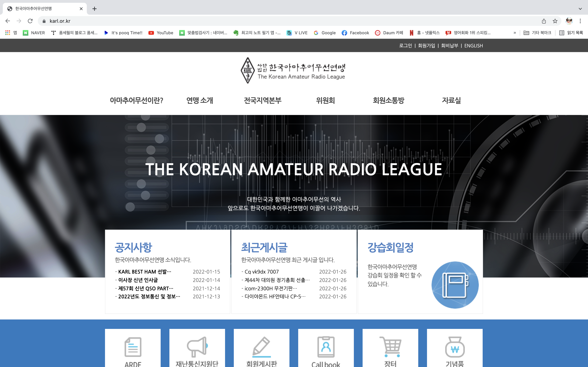The image size is (588, 367).
Task: Click the 로그인 link
Action: tap(405, 46)
